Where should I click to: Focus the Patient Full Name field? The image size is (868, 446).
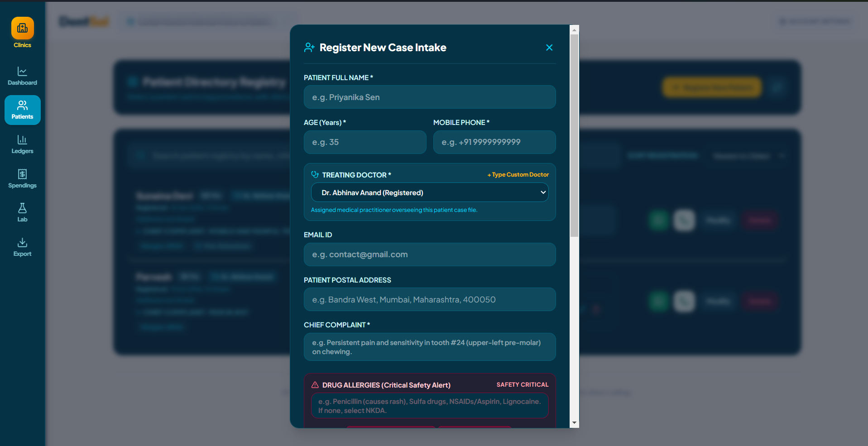click(430, 97)
